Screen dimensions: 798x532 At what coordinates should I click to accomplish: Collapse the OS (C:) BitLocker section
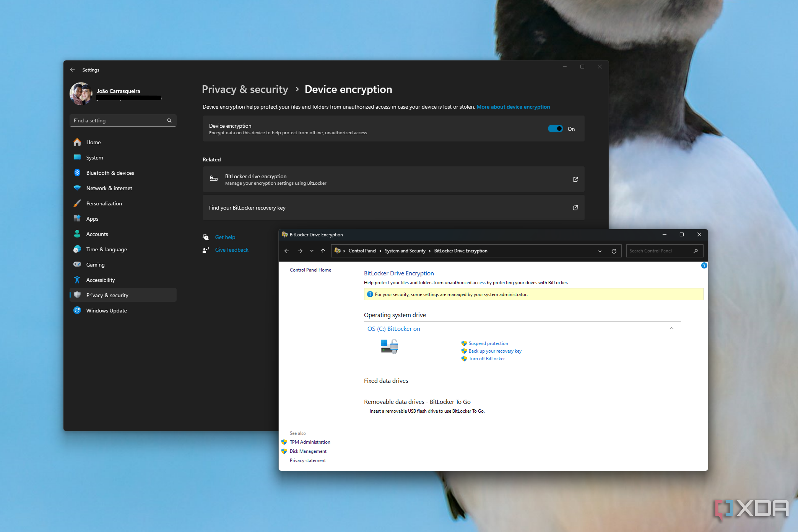pyautogui.click(x=671, y=329)
